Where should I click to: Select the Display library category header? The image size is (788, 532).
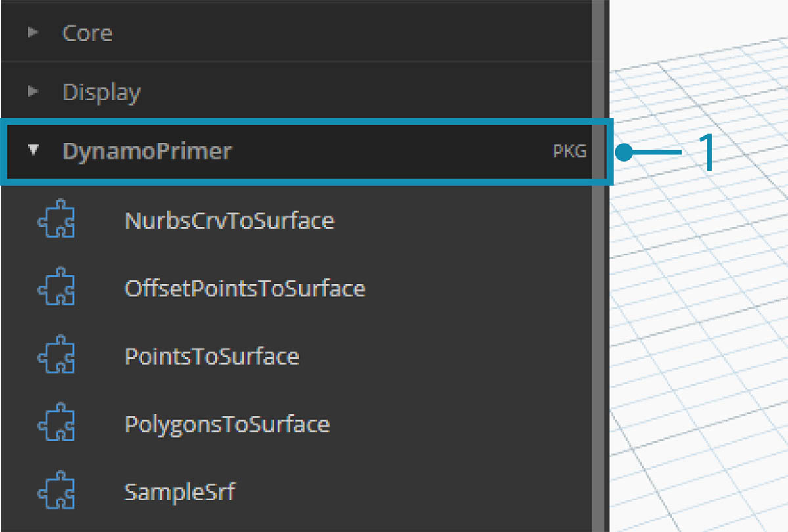(101, 92)
